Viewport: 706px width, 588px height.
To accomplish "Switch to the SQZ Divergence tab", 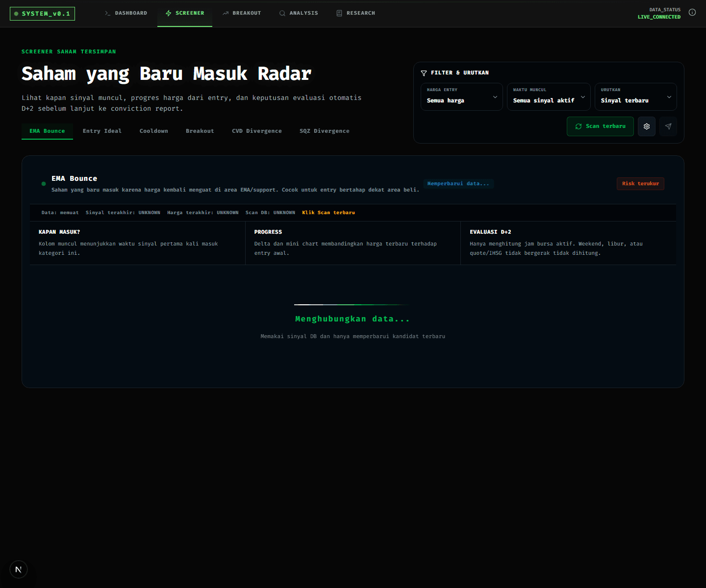I will [325, 131].
